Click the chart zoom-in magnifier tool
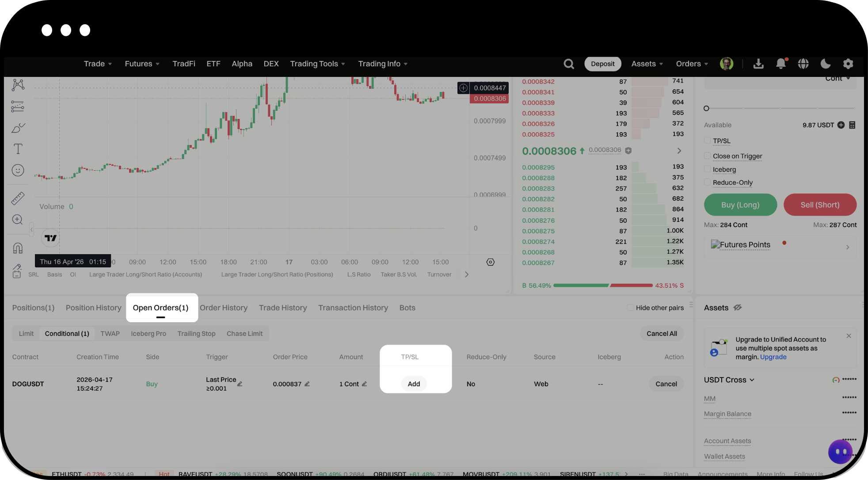This screenshot has height=480, width=868. tap(18, 220)
